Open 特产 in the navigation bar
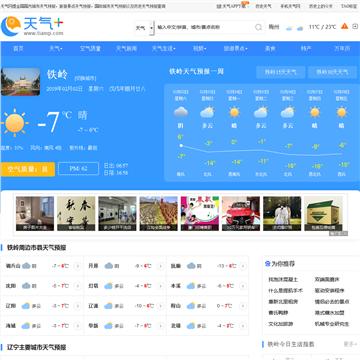 [x=306, y=49]
